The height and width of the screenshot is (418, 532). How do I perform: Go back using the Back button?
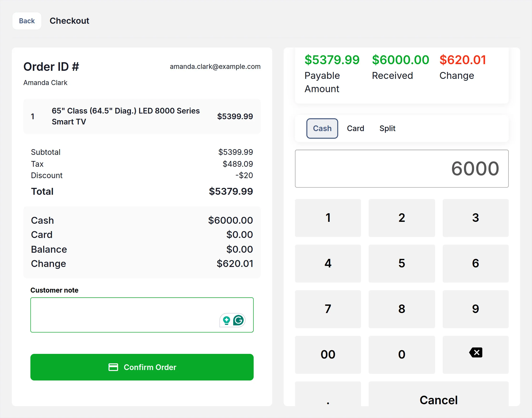coord(27,21)
